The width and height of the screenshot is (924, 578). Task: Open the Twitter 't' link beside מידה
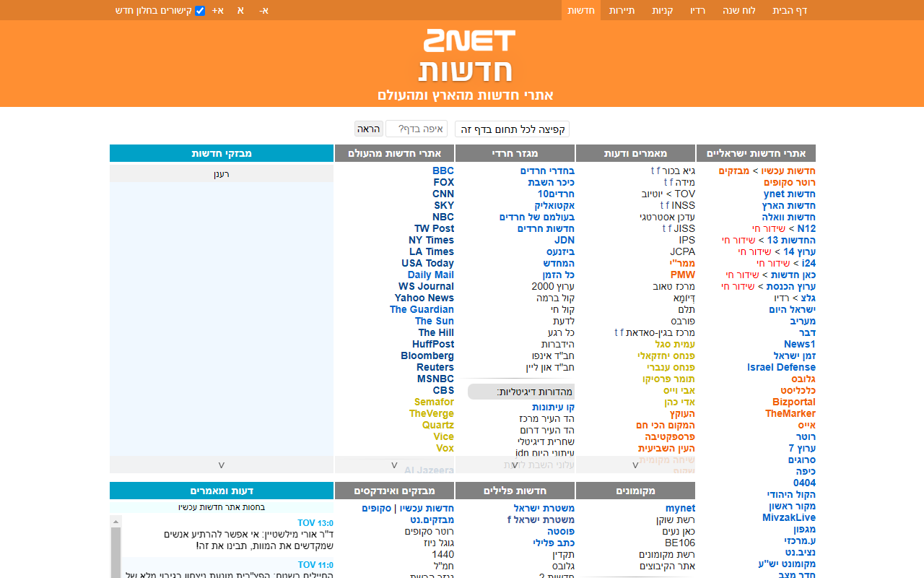[x=666, y=183]
